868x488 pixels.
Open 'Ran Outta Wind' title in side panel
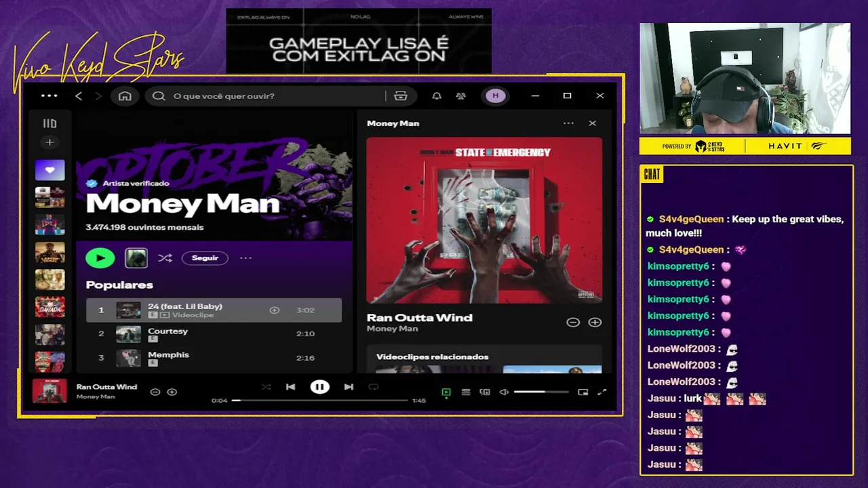(420, 317)
